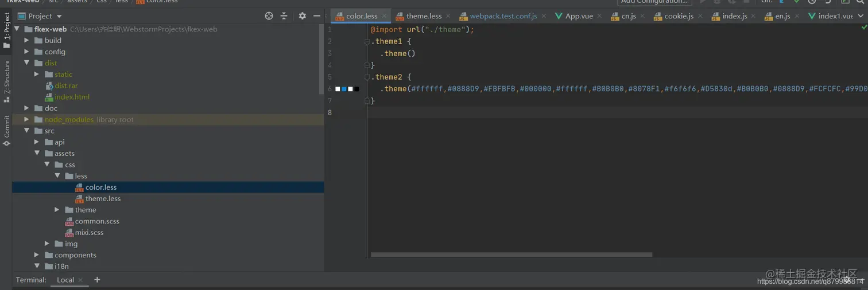Expand the node_modules folder
This screenshot has height=290, width=868.
point(27,120)
